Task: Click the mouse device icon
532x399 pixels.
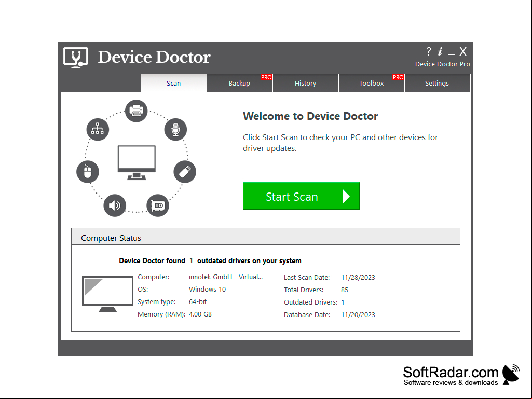Action: click(x=88, y=171)
